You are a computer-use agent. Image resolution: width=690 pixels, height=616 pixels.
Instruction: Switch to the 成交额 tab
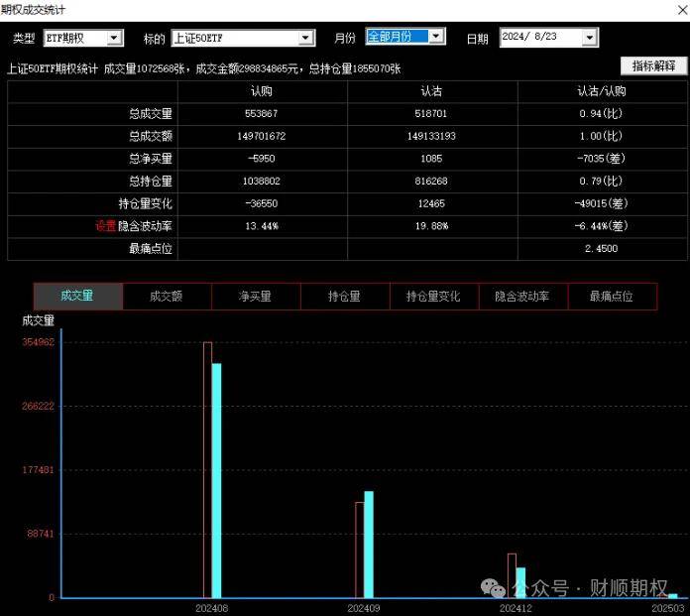[167, 296]
